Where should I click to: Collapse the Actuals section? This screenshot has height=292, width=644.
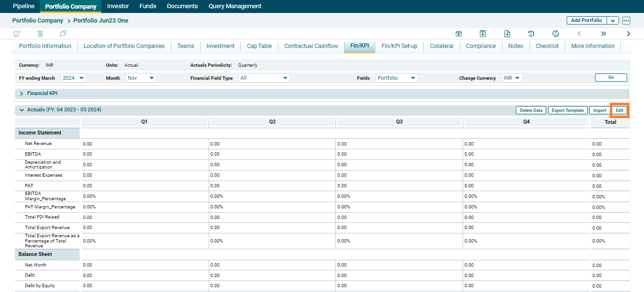[22, 110]
